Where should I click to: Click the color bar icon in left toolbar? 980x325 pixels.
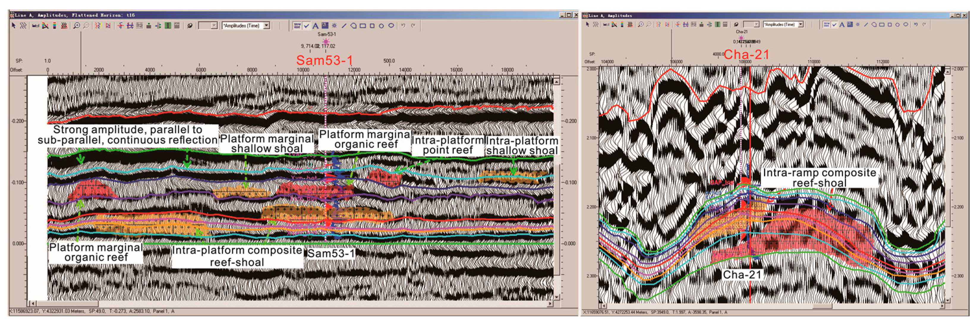click(54, 26)
